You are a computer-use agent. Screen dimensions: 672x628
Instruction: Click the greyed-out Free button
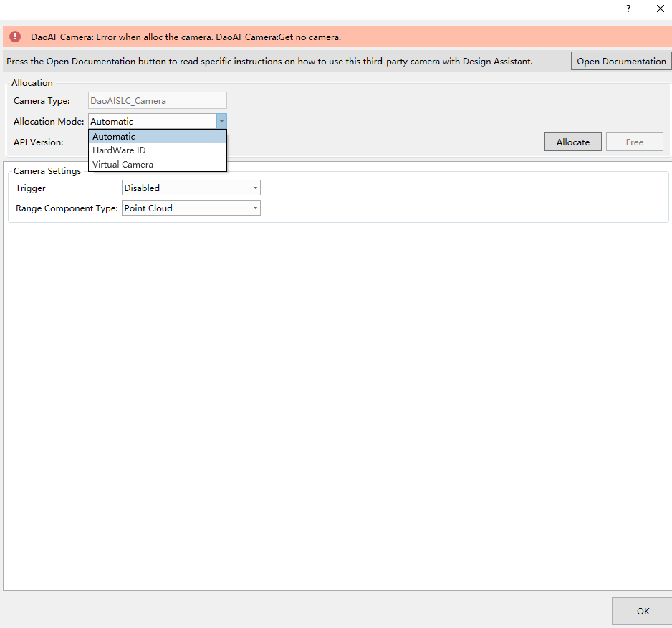pyautogui.click(x=634, y=142)
